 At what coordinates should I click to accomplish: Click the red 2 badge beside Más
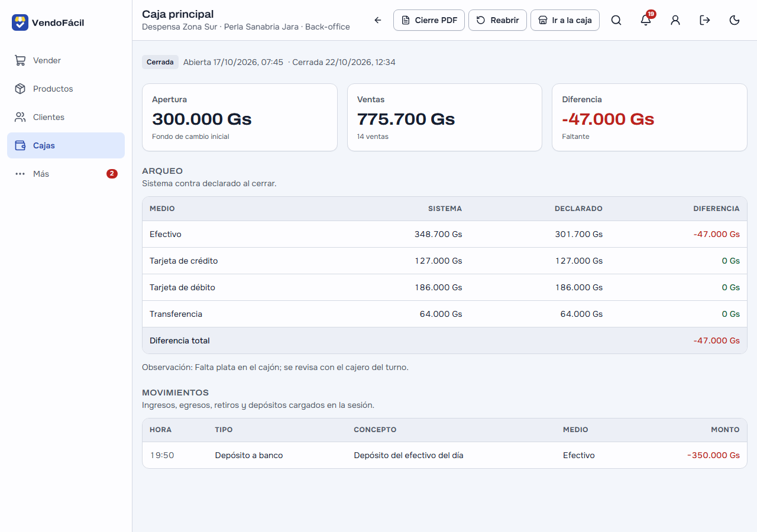tap(112, 174)
